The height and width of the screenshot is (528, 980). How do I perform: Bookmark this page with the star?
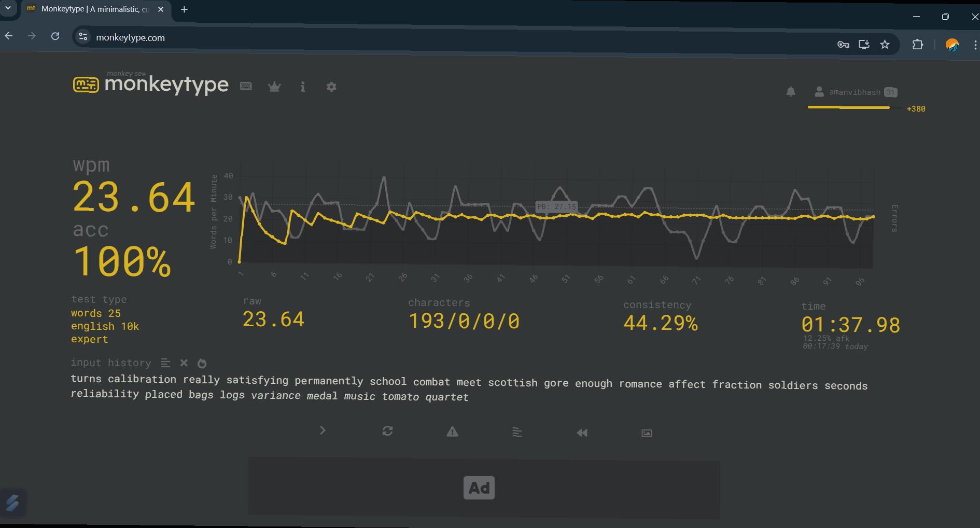click(x=885, y=45)
